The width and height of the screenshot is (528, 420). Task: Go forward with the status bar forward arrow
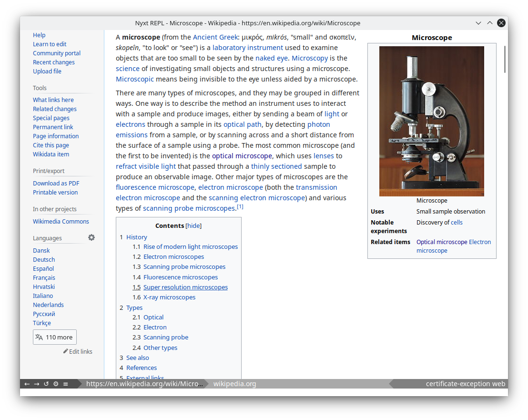click(x=37, y=384)
